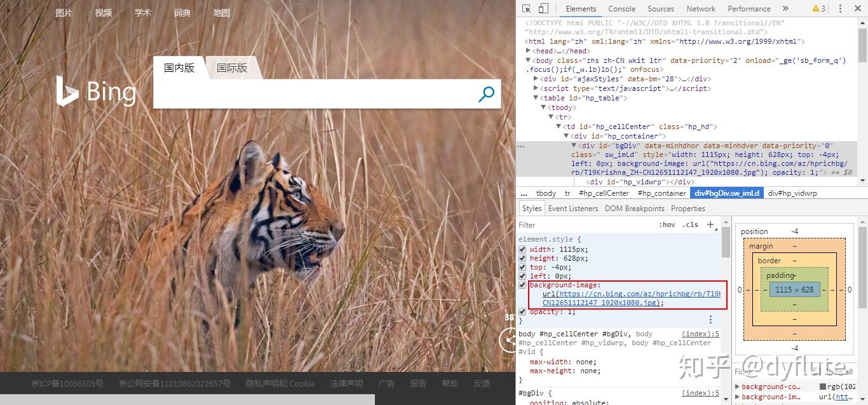Expand computed background-image property
Image resolution: width=868 pixels, height=405 pixels.
tap(738, 397)
